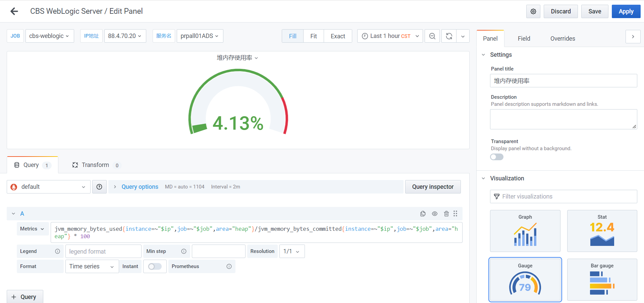Screen dimensions: 644x303
Task: Select Fit view mode
Action: tap(314, 36)
